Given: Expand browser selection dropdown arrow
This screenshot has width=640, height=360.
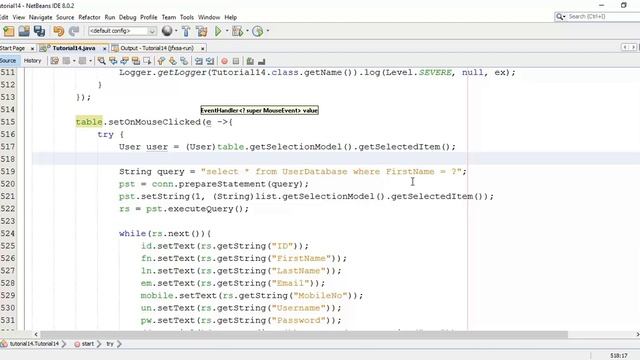Looking at the screenshot, I should (x=176, y=31).
